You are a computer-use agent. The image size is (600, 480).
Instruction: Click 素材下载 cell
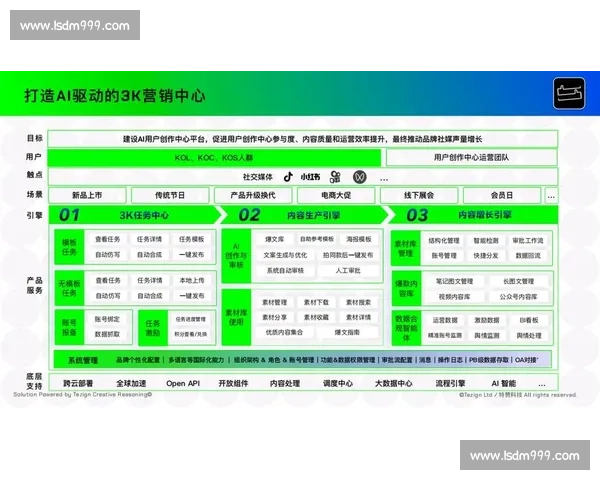(x=316, y=302)
